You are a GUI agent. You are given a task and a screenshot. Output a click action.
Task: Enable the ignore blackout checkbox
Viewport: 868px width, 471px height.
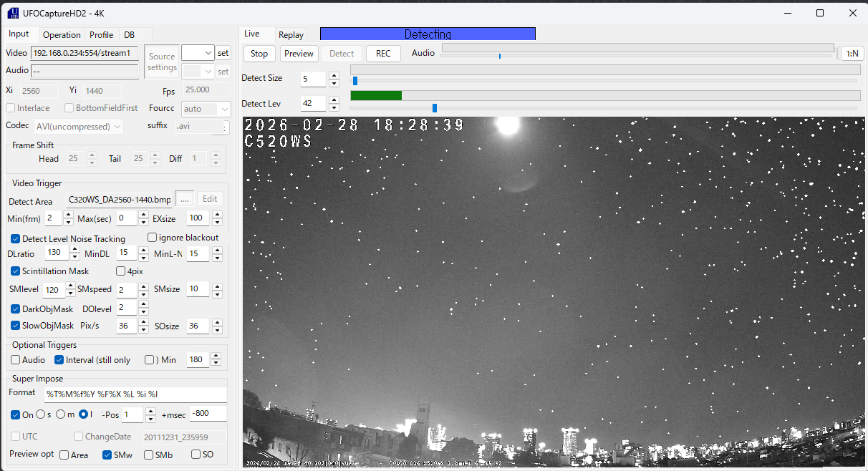pos(152,238)
